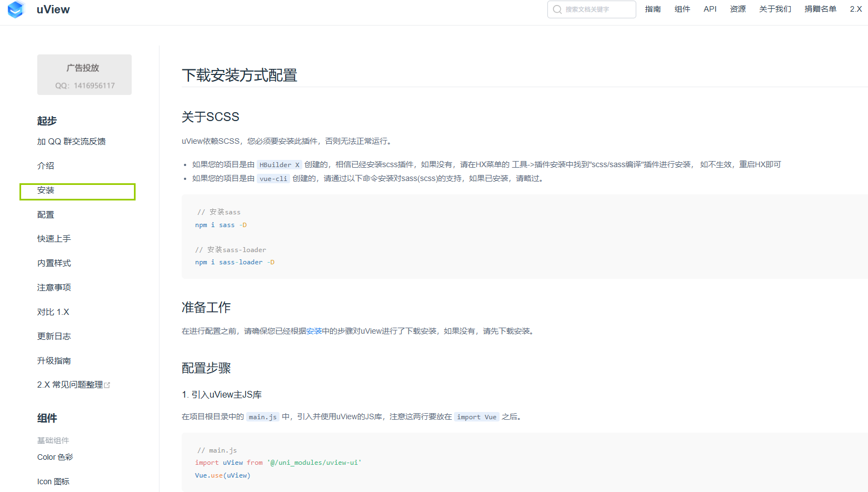Click the HBuilder X inline code tag

(280, 165)
